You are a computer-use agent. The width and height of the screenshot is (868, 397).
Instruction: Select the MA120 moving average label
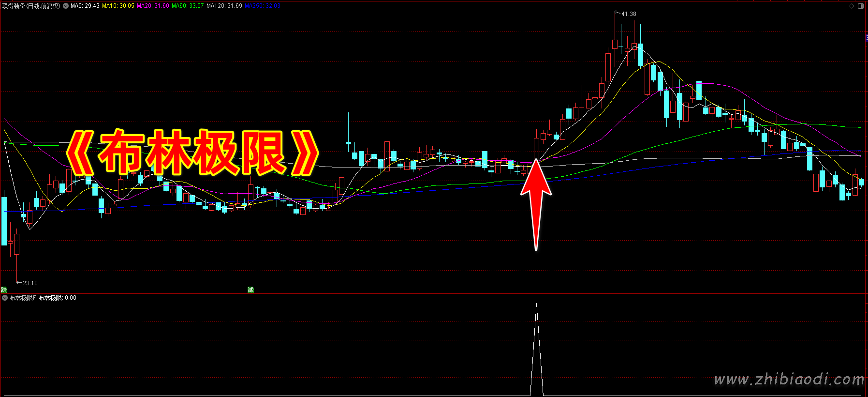(224, 6)
